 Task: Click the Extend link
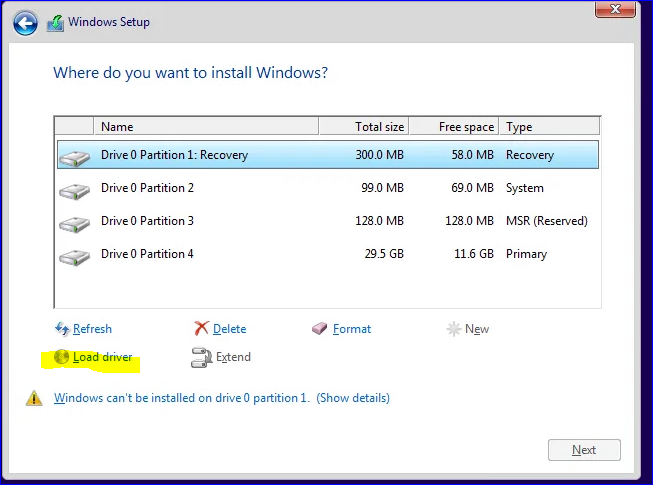coord(233,357)
